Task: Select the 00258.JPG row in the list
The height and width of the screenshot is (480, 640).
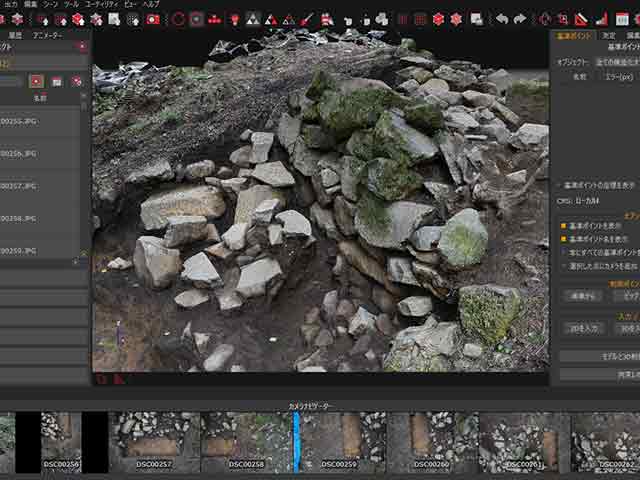Action: [x=40, y=219]
